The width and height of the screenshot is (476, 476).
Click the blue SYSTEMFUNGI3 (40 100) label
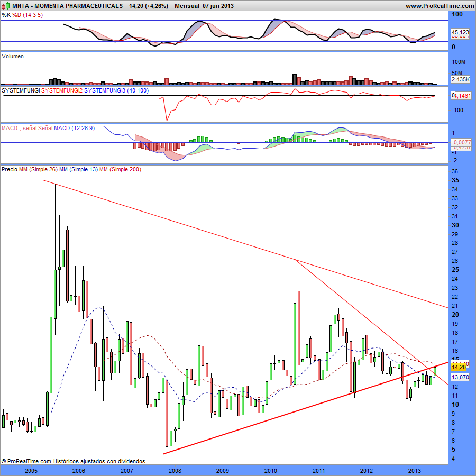click(116, 90)
